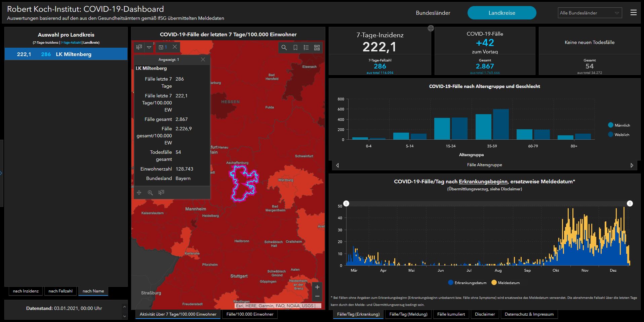
Task: Zoom out on map with minus button
Action: tap(317, 296)
